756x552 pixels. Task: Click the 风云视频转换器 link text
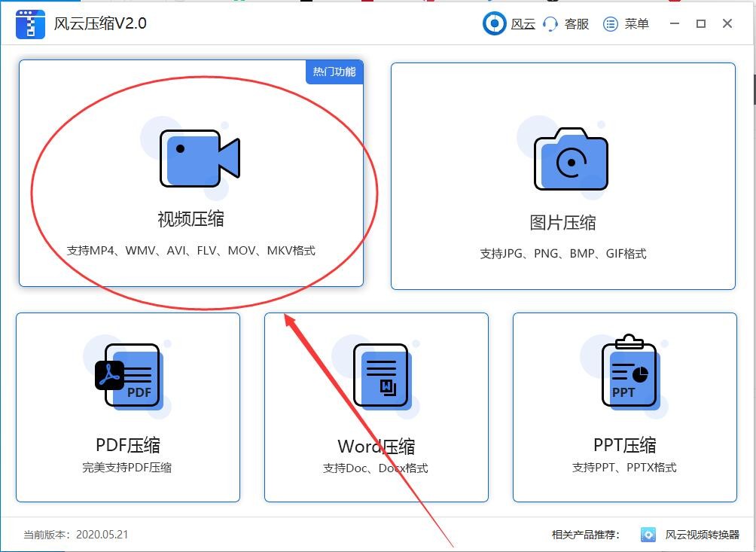tap(703, 535)
